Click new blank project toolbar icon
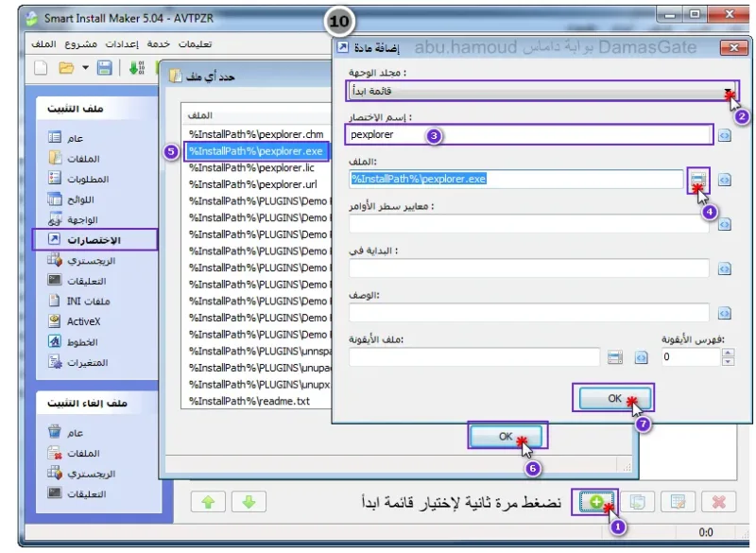The height and width of the screenshot is (553, 756). pos(41,68)
